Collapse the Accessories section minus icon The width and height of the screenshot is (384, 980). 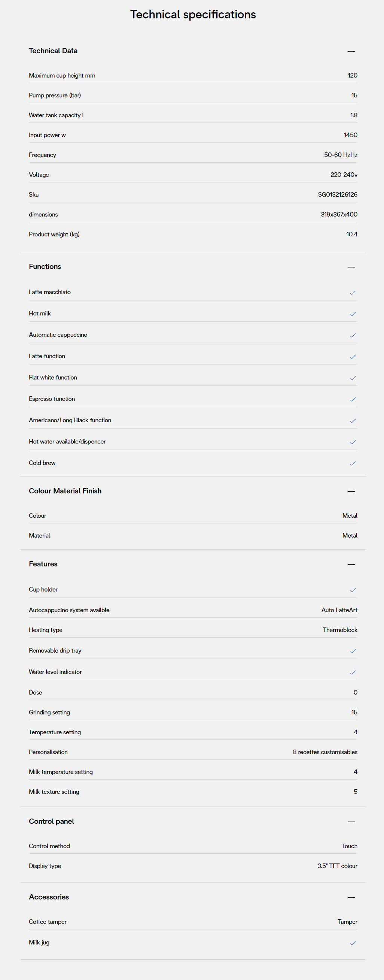(x=351, y=898)
